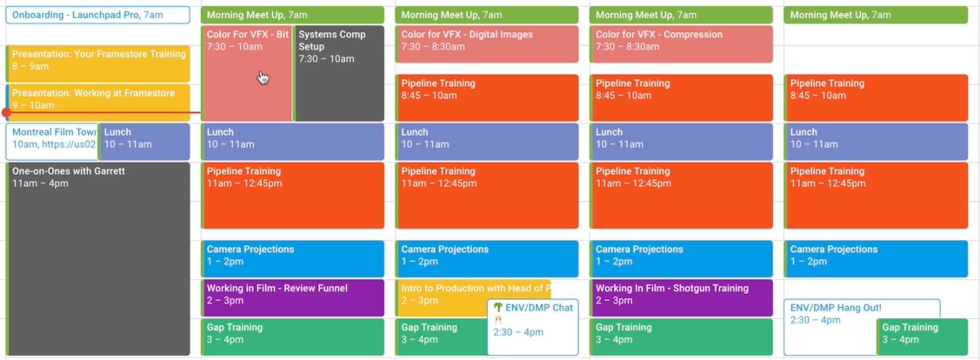Click the palm tree emoji in ENV/DMP Chat
980x360 pixels.
coord(498,307)
